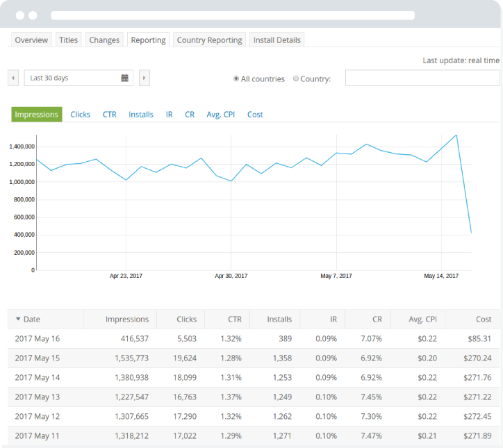
Task: Open the Country Reporting tab
Action: coord(209,40)
